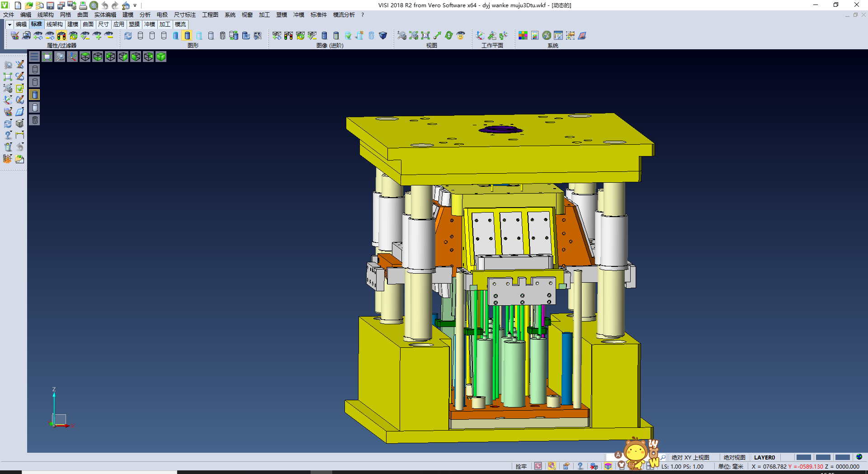
Task: Expand the quick access toolbar customize arrow
Action: 135,5
